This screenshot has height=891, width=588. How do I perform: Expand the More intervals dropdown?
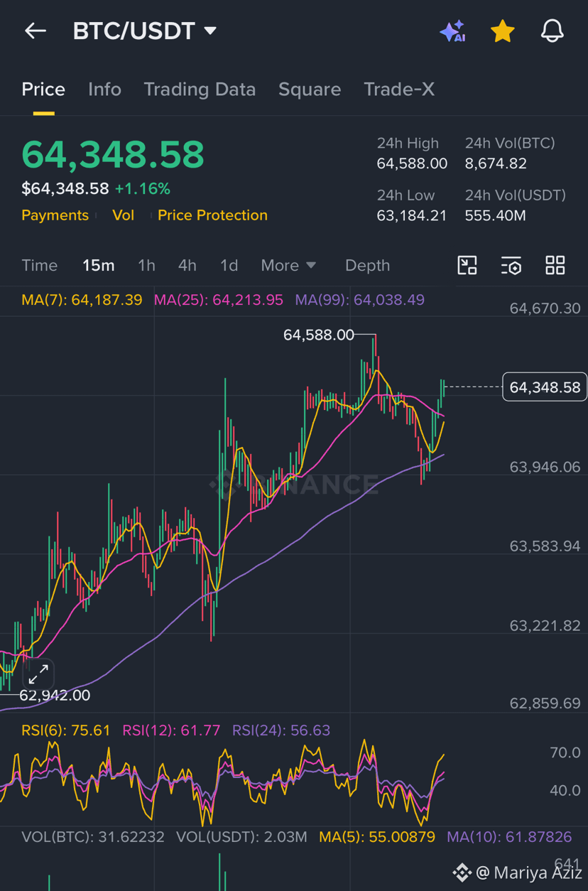[288, 265]
